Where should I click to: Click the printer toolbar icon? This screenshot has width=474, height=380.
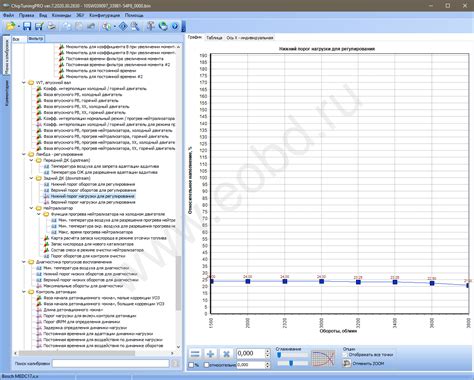(x=51, y=26)
